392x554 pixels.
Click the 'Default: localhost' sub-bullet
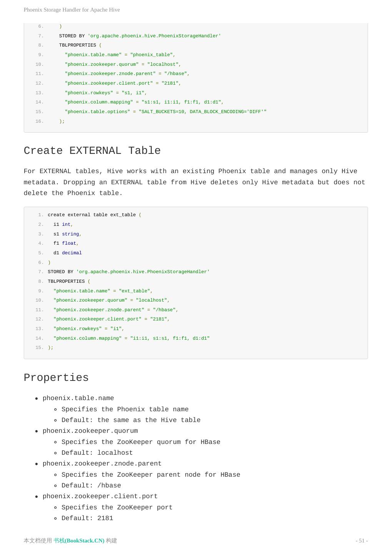[x=97, y=453]
